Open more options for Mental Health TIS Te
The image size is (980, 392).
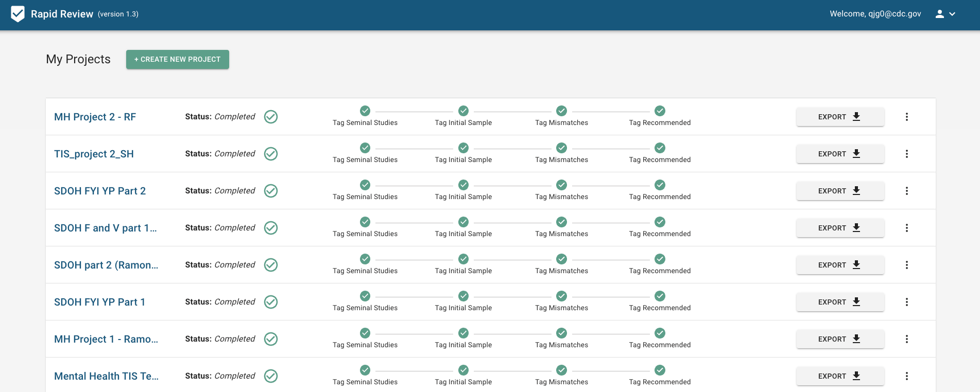pos(907,376)
